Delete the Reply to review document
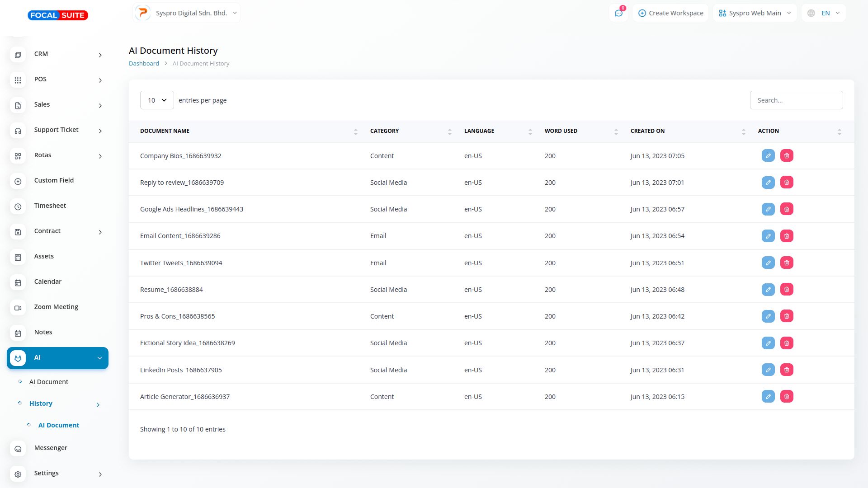Image resolution: width=868 pixels, height=488 pixels. pos(787,183)
